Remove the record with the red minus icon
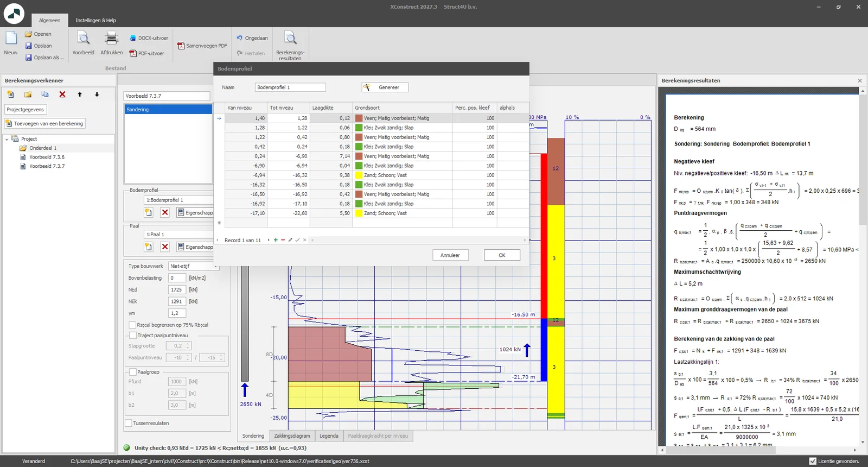The image size is (868, 467). (x=283, y=240)
